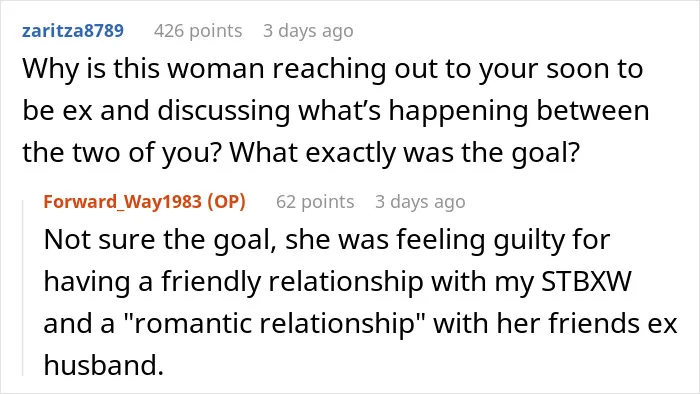Click the word 'husband.' ending the reply
Viewport: 700px width, 394px height.
point(104,365)
